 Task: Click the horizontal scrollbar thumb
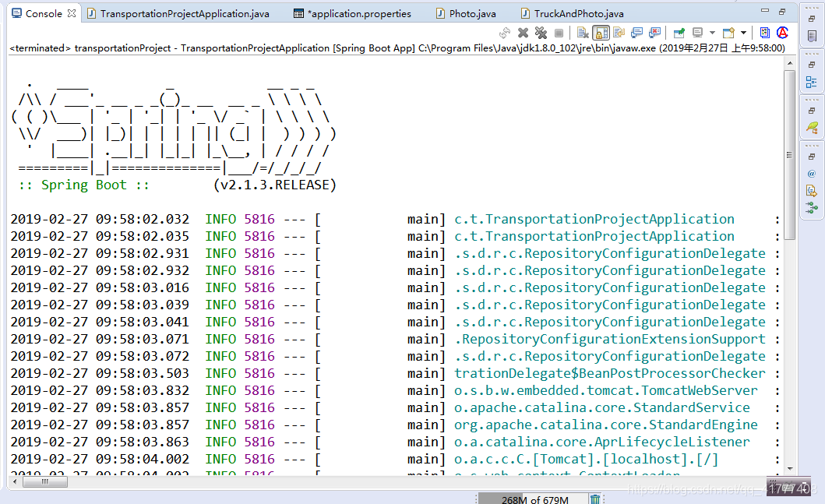44,481
